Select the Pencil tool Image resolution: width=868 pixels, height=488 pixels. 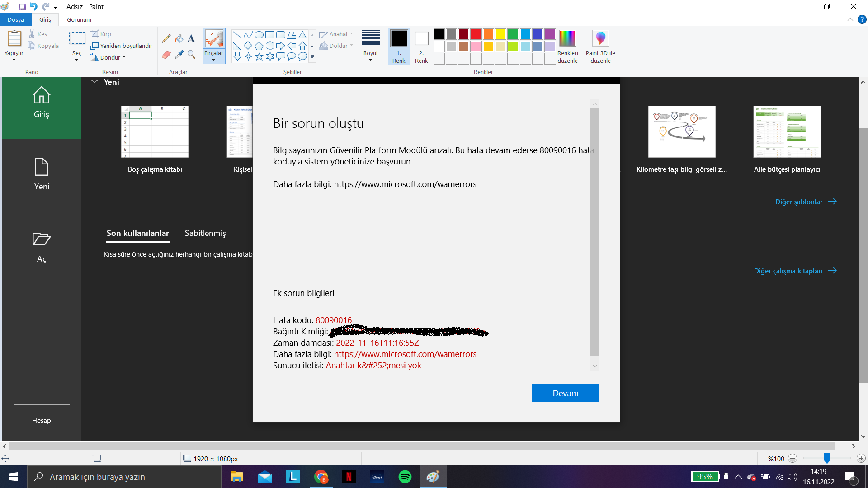pos(166,39)
